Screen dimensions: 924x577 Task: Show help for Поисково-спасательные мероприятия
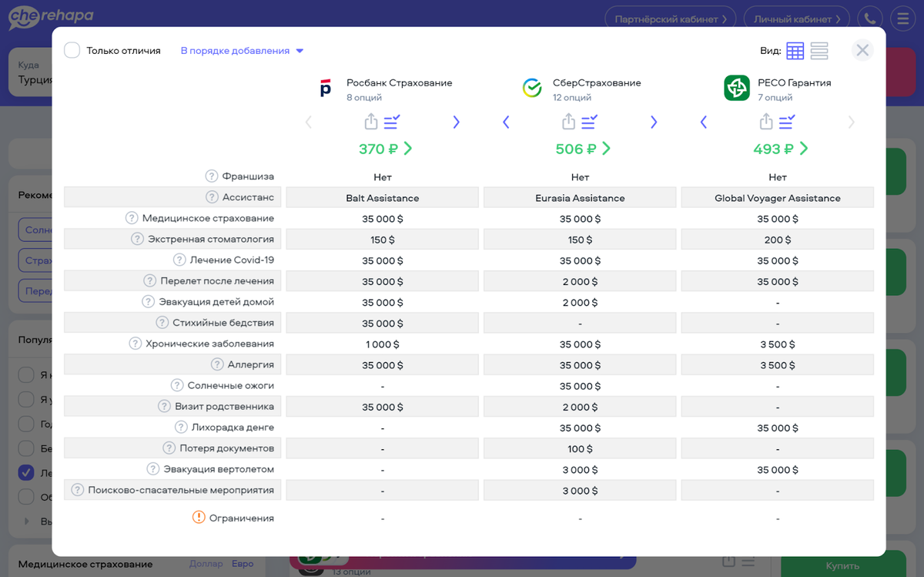pyautogui.click(x=78, y=489)
